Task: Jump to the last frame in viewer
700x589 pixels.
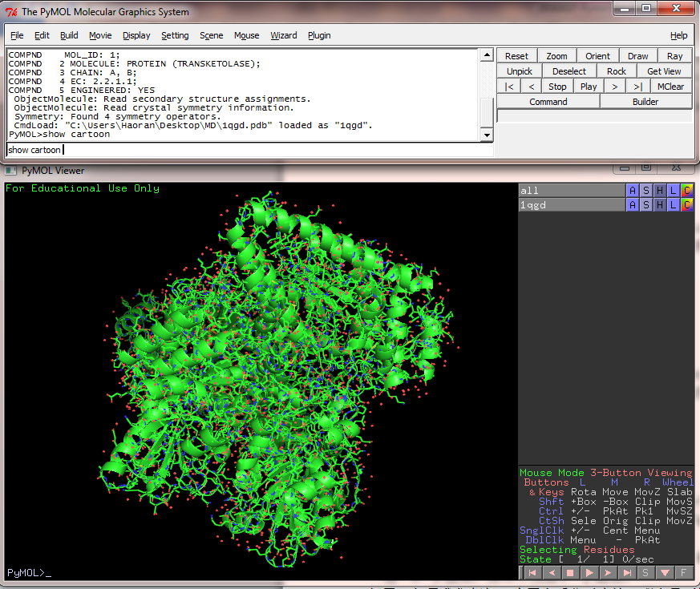Action: coord(627,572)
